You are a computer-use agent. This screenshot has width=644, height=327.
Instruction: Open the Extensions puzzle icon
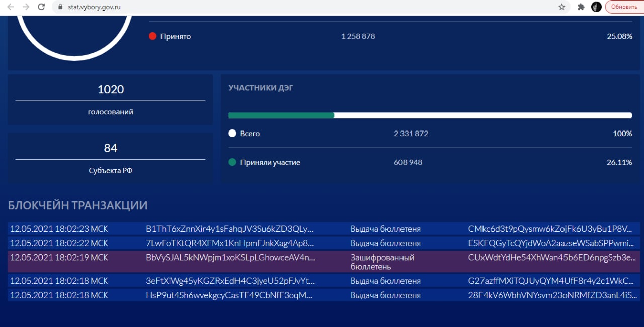coord(581,7)
